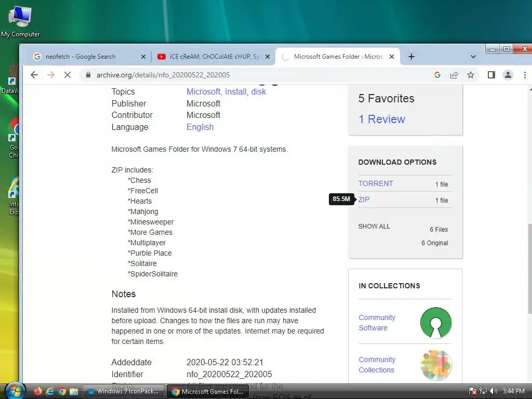Bookmark this page with the star icon

pyautogui.click(x=471, y=75)
